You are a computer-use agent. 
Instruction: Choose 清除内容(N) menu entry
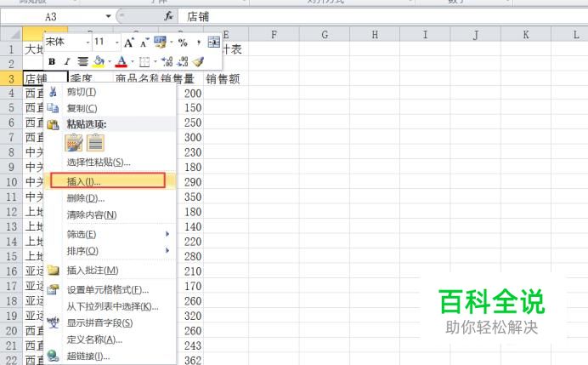click(110, 214)
